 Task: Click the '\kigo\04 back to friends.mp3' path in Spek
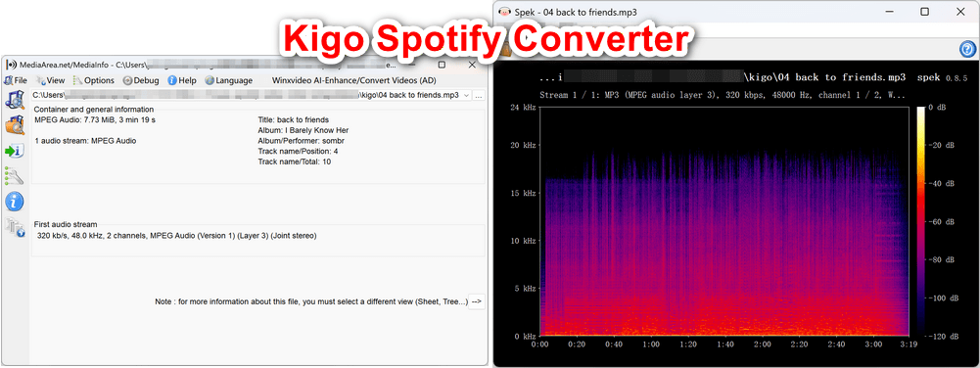coord(824,77)
